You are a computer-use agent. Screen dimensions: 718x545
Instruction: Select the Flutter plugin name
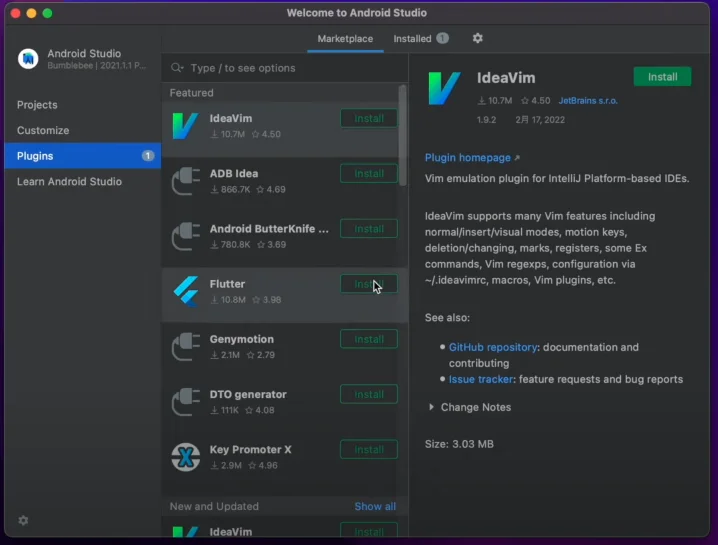click(x=227, y=284)
